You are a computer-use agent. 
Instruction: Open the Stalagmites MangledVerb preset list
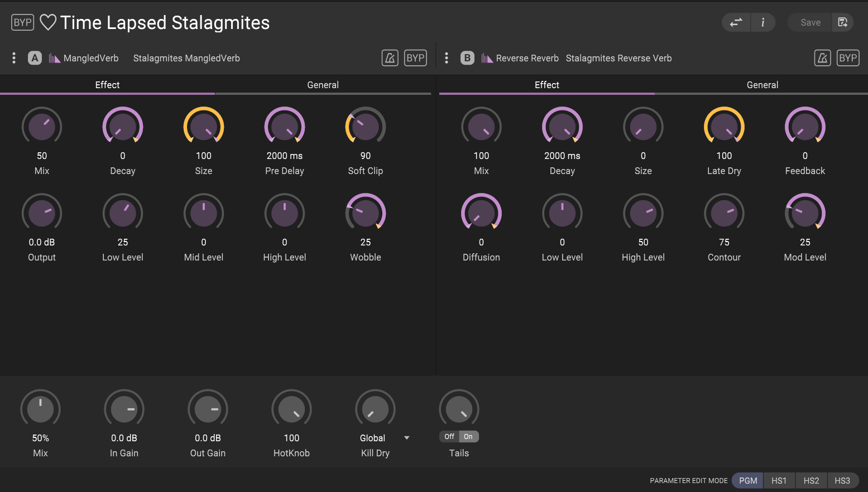click(x=186, y=58)
